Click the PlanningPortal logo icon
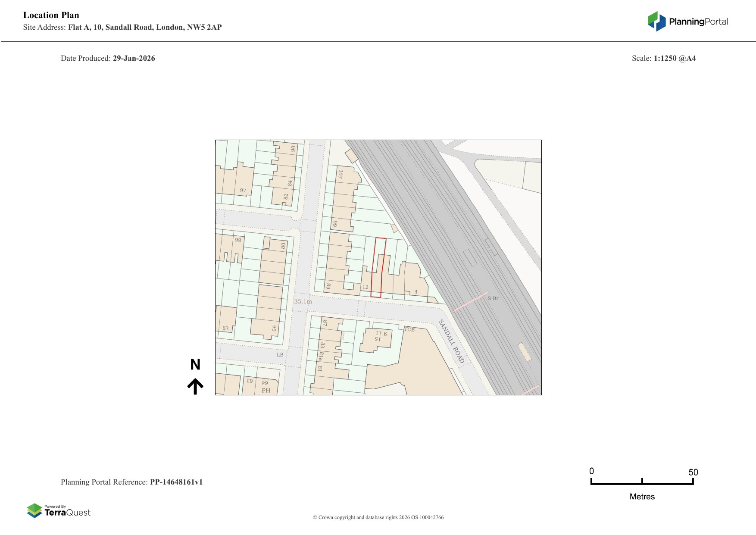 [x=656, y=21]
